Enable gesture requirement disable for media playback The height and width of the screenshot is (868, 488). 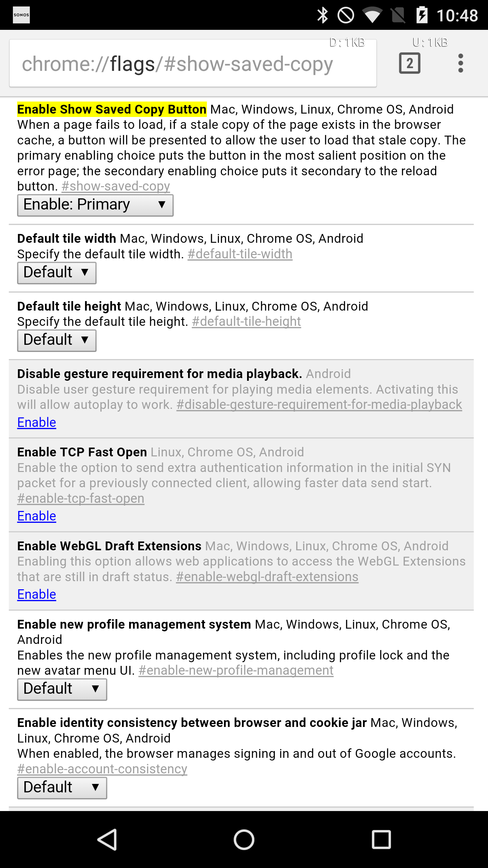(36, 422)
